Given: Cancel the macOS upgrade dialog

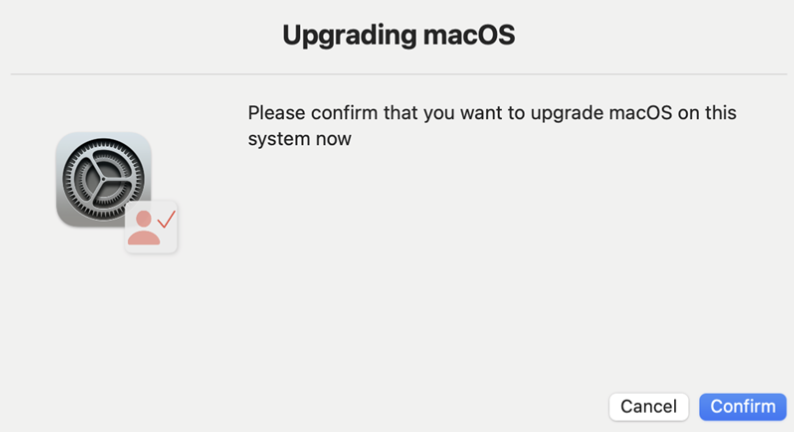Looking at the screenshot, I should coord(649,407).
